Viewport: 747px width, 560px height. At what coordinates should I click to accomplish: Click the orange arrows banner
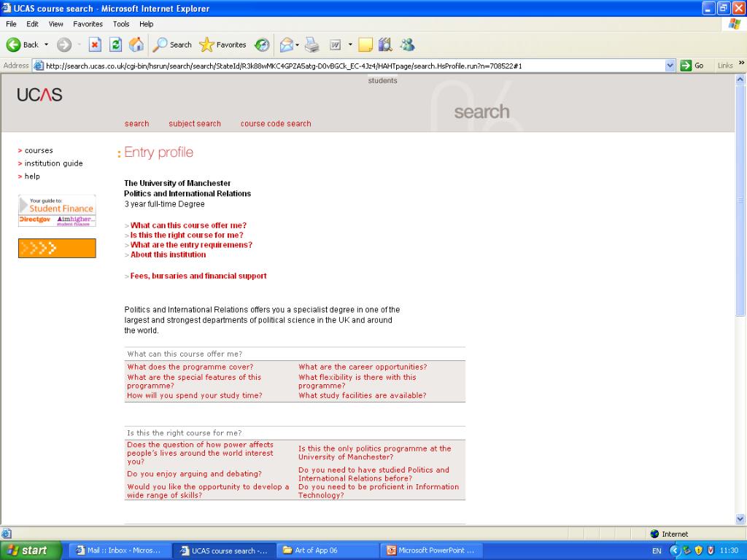click(57, 248)
